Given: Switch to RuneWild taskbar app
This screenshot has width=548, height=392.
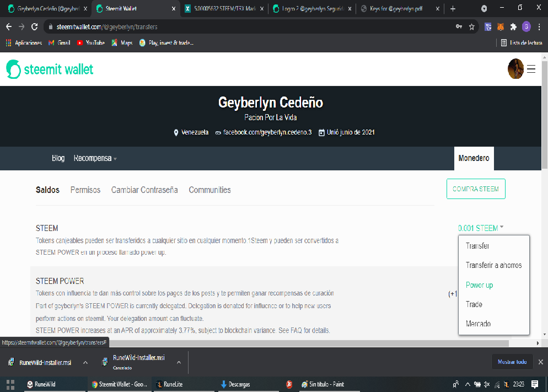Looking at the screenshot, I should click(54, 384).
